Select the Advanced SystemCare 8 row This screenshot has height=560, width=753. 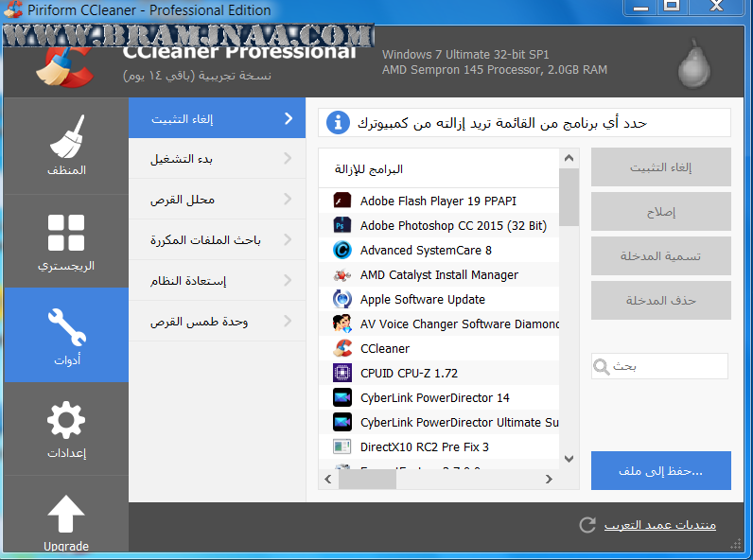click(439, 250)
